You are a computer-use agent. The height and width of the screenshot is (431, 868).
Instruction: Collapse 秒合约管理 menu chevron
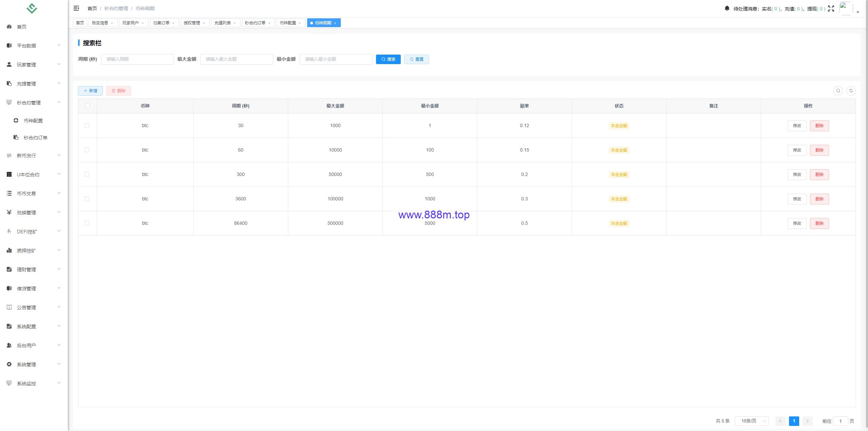[x=59, y=102]
